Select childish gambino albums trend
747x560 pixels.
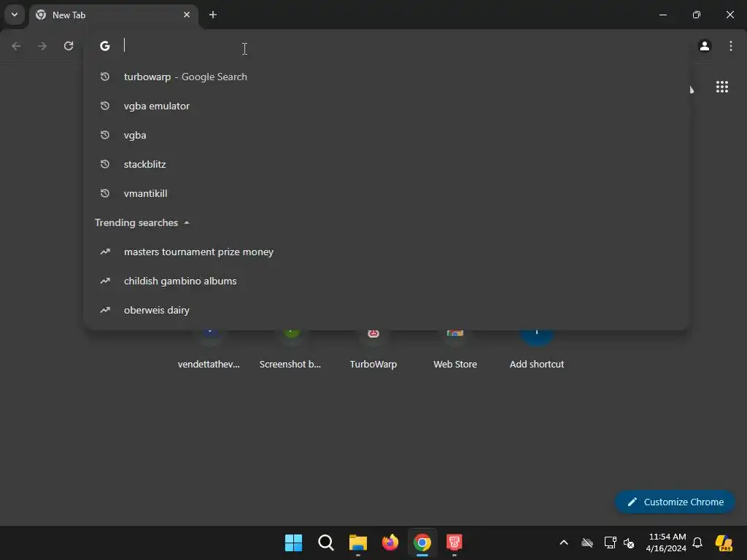[387, 281]
